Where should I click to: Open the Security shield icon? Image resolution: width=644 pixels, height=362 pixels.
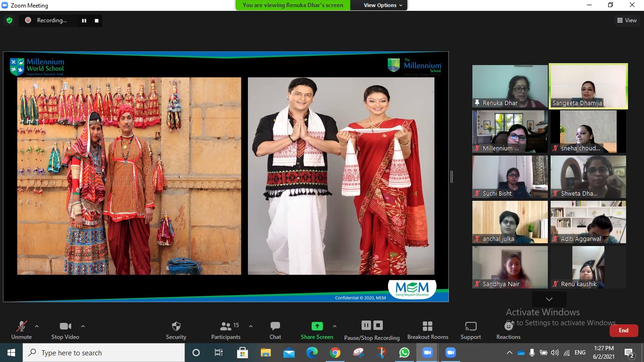pyautogui.click(x=176, y=327)
